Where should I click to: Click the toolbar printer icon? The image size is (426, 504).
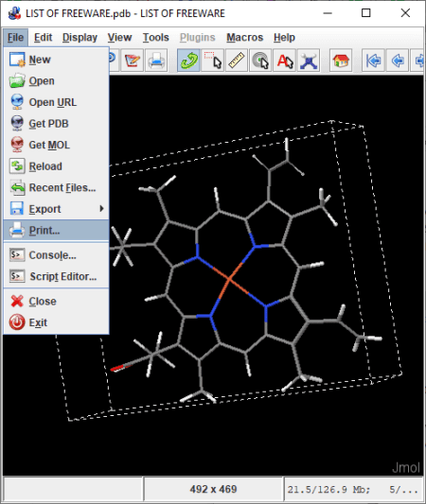pyautogui.click(x=156, y=61)
